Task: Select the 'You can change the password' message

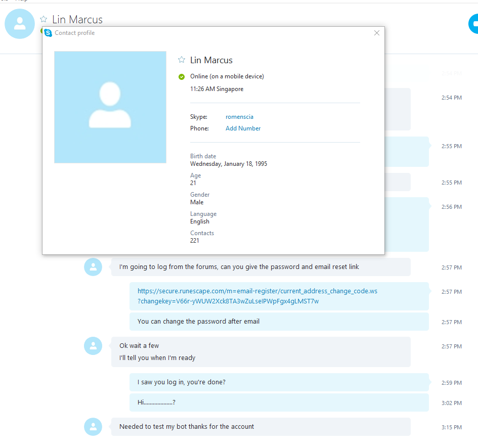Action: 279,322
